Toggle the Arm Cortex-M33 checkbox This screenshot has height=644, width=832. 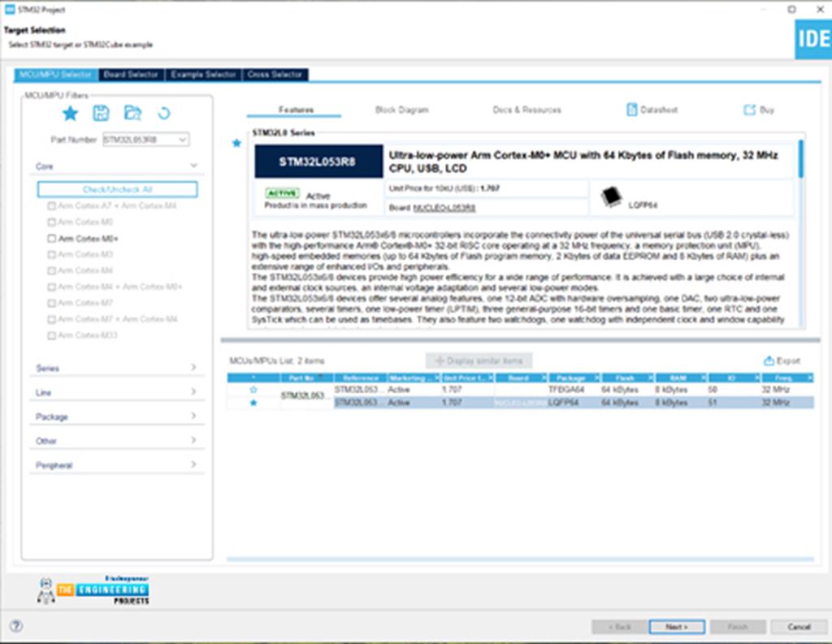[52, 335]
